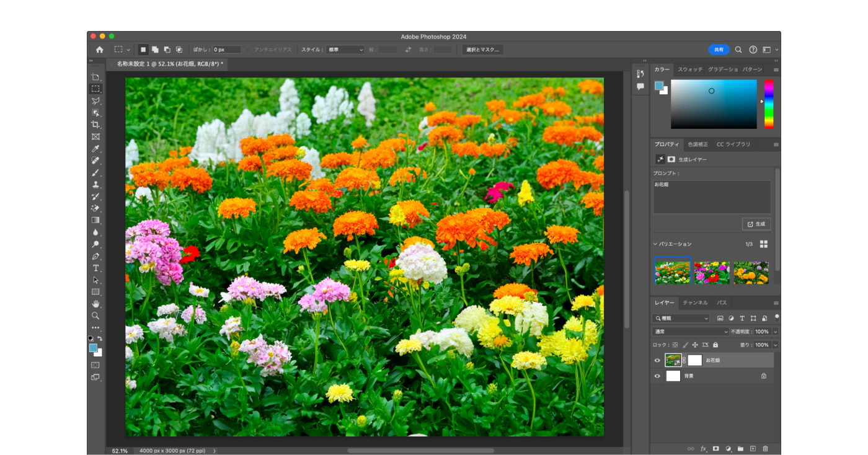Screen dimensions: 868x455
Task: Click the 共有 share button
Action: click(x=719, y=50)
